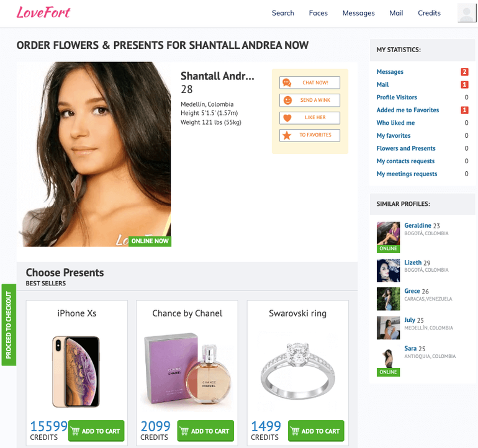Open Profile Visitors statistics link
478x448 pixels.
point(397,97)
